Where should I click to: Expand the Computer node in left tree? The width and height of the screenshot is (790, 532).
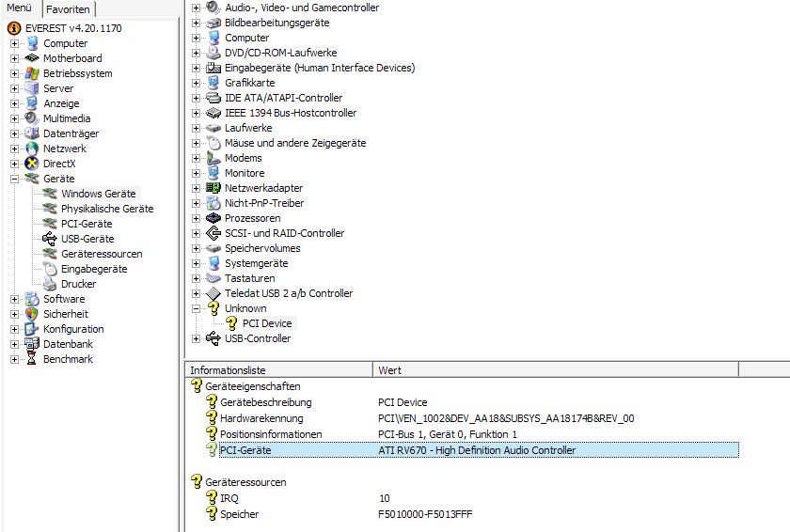(15, 44)
